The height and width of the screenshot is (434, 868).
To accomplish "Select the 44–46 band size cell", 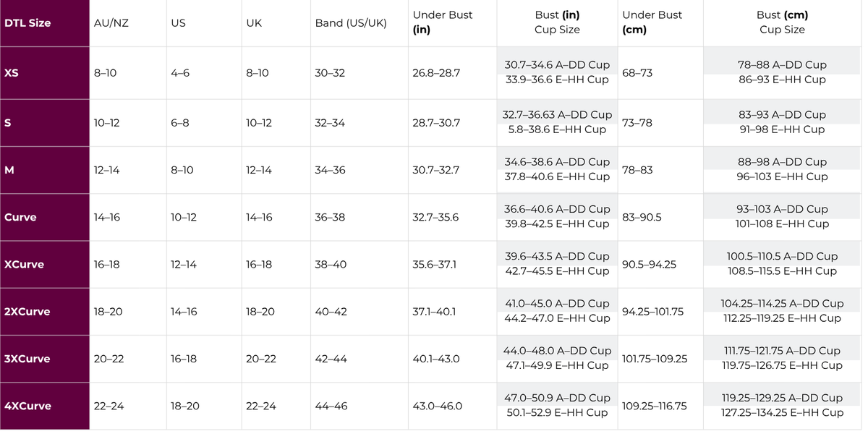I will coord(331,407).
